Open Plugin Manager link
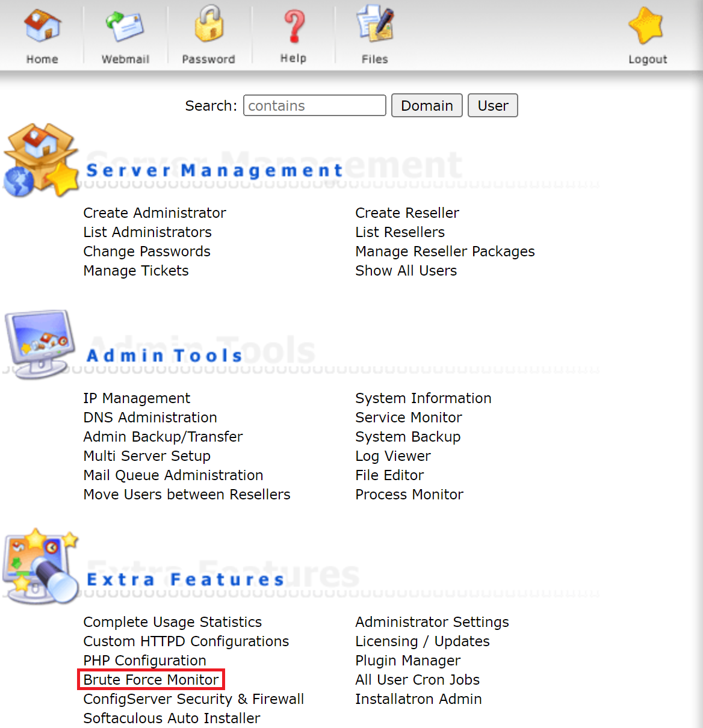The width and height of the screenshot is (703, 728). [408, 661]
